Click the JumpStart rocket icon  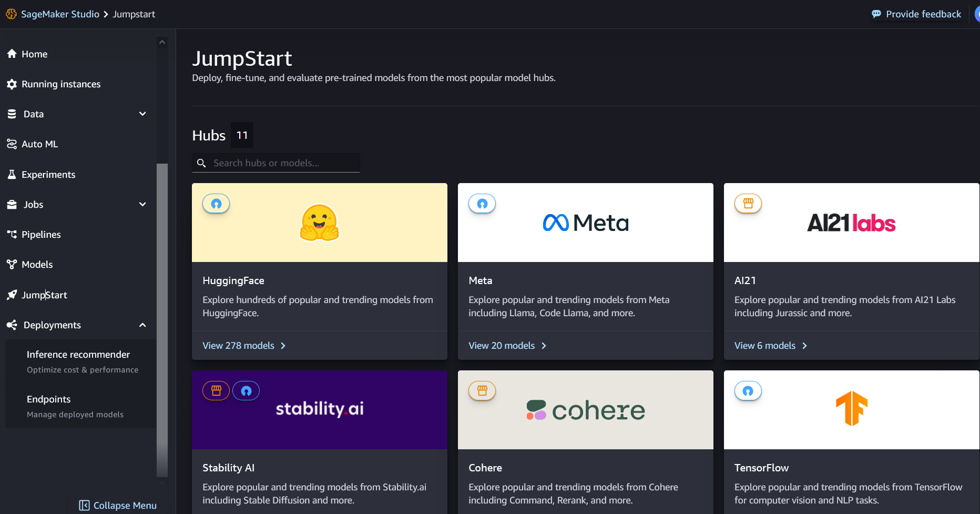(12, 295)
